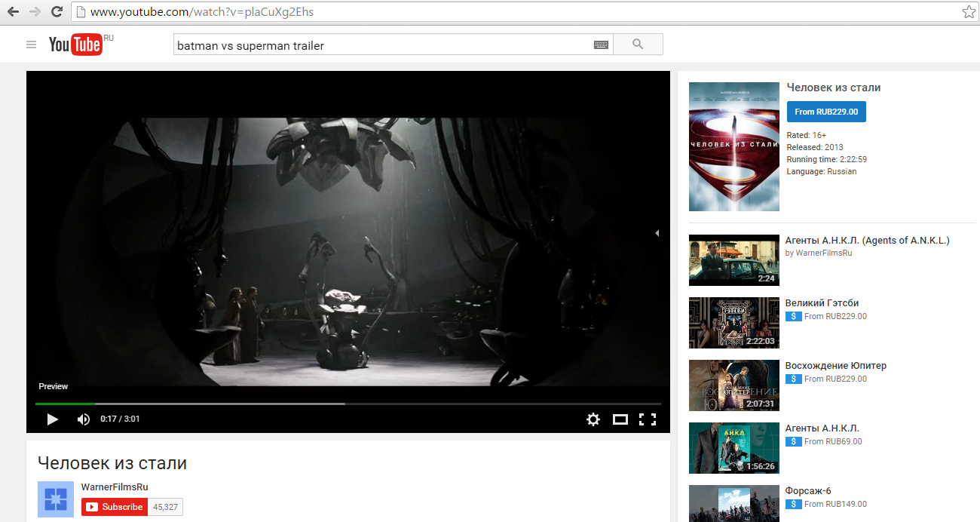Open the Agents of A.N.K.L. 2:24 thumbnail
The width and height of the screenshot is (980, 522).
[x=734, y=260]
